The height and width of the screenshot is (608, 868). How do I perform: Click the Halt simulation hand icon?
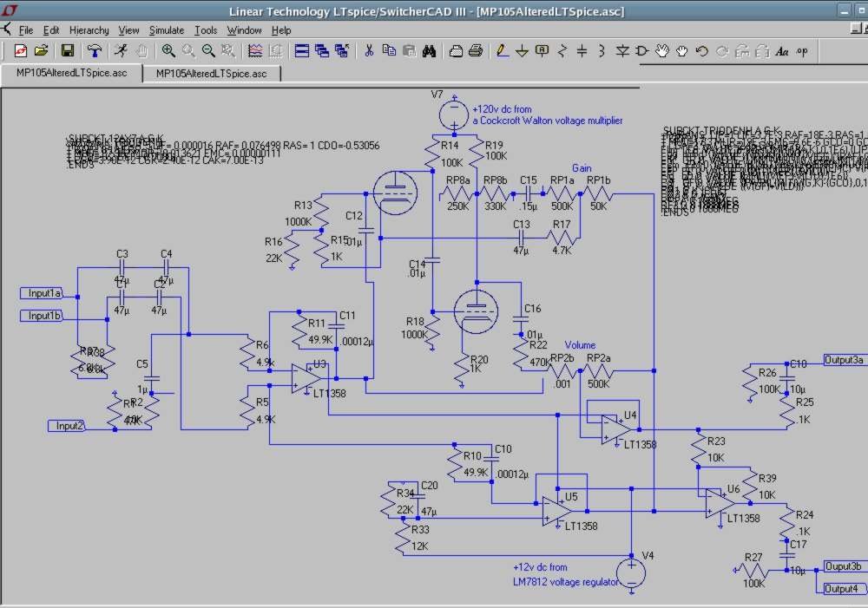tap(142, 51)
